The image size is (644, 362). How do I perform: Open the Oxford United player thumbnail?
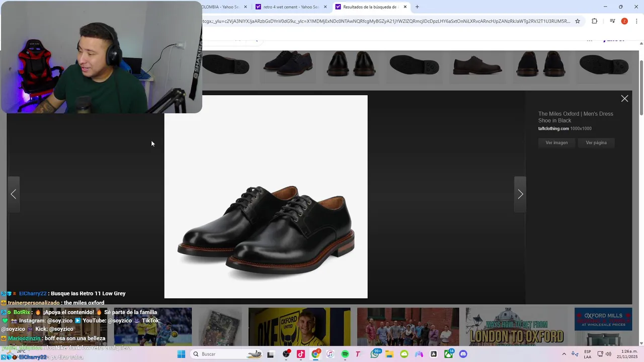[299, 327]
